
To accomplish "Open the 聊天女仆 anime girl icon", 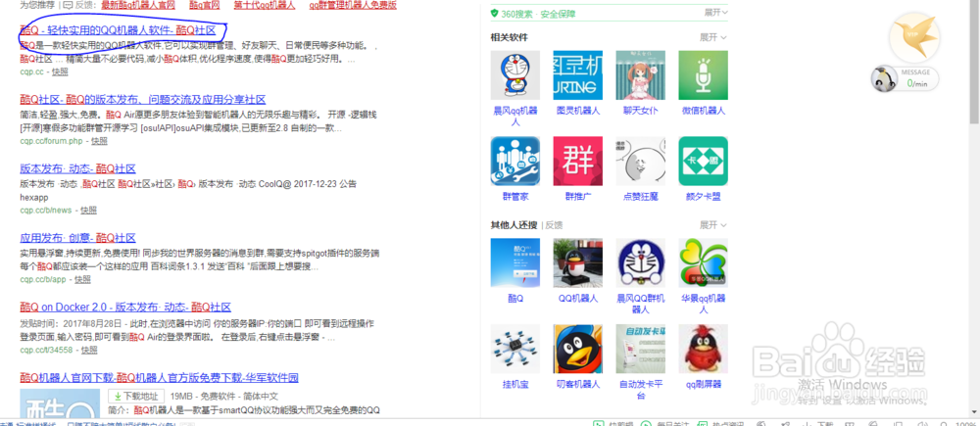I will tap(641, 75).
